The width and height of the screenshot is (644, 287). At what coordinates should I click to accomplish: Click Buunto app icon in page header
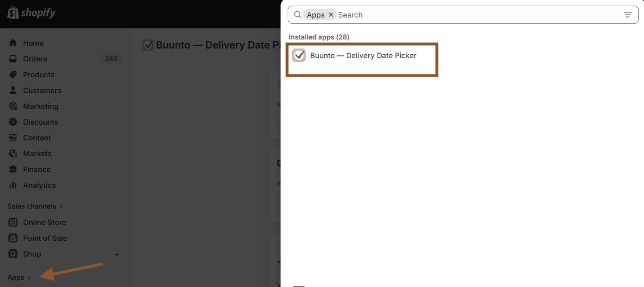tap(148, 45)
